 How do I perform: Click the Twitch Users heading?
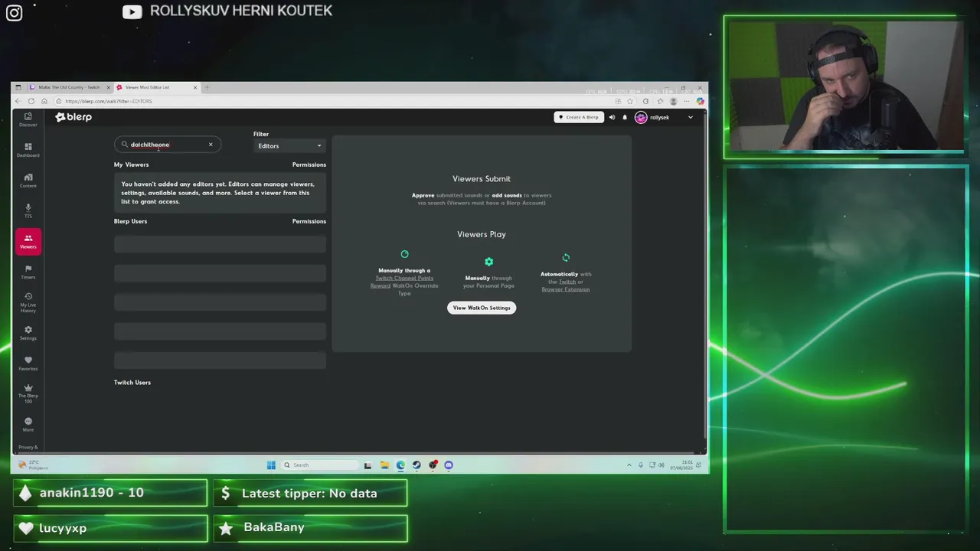click(x=132, y=383)
